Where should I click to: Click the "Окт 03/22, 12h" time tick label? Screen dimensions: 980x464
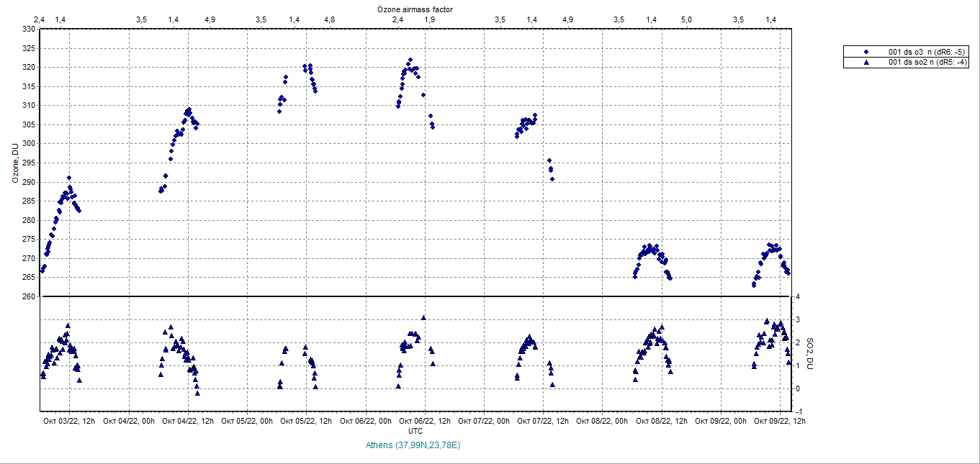click(69, 421)
